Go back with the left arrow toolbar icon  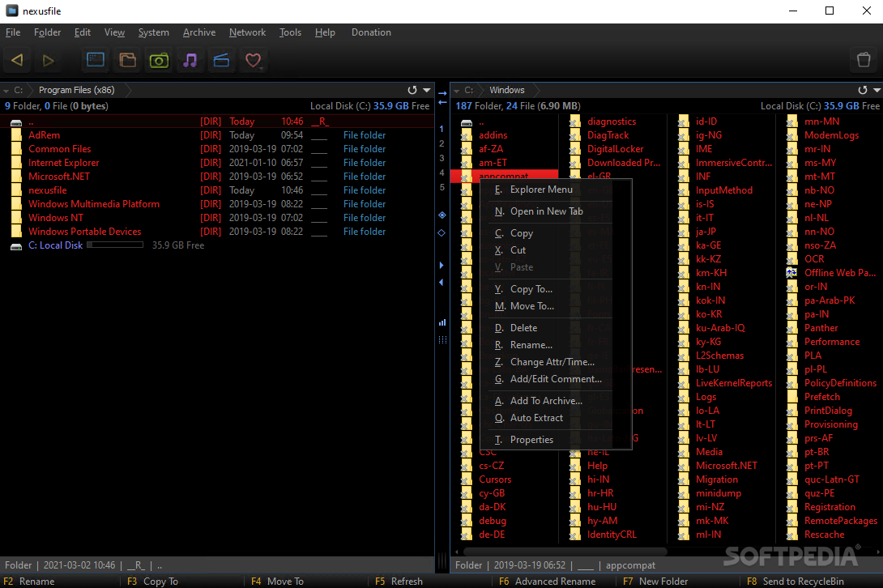[x=17, y=60]
